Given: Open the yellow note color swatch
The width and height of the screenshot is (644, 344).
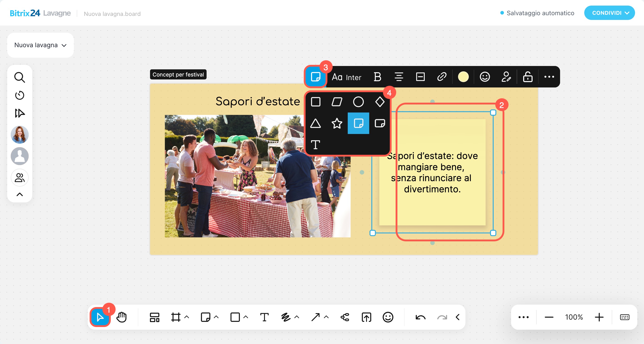Looking at the screenshot, I should pyautogui.click(x=463, y=77).
